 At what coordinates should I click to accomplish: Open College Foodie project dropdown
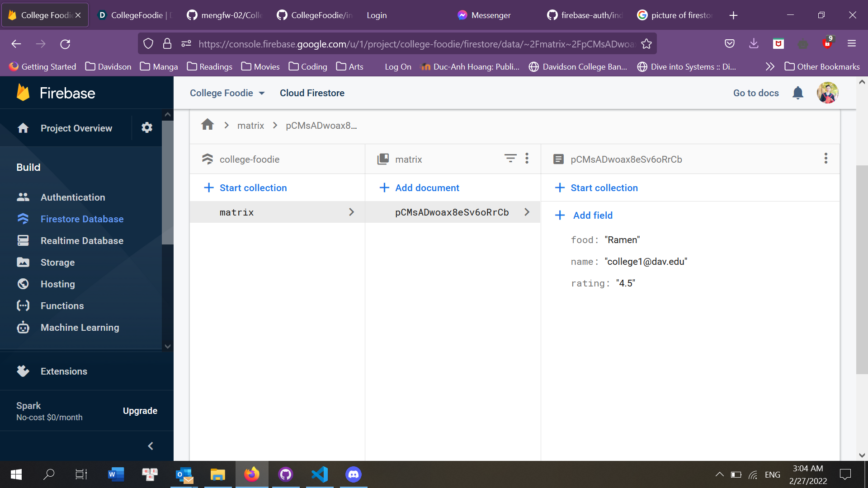(x=227, y=93)
